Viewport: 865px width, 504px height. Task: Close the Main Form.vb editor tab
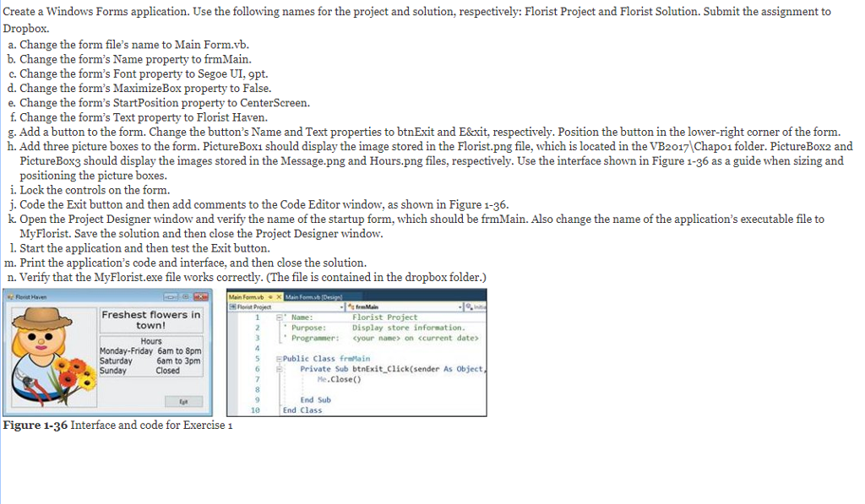[279, 296]
